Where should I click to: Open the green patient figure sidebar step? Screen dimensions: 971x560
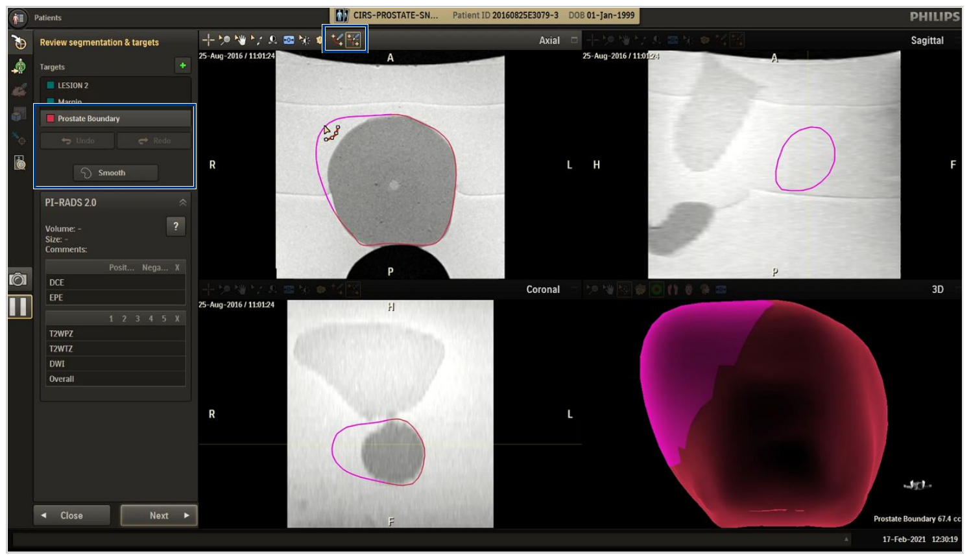click(19, 66)
